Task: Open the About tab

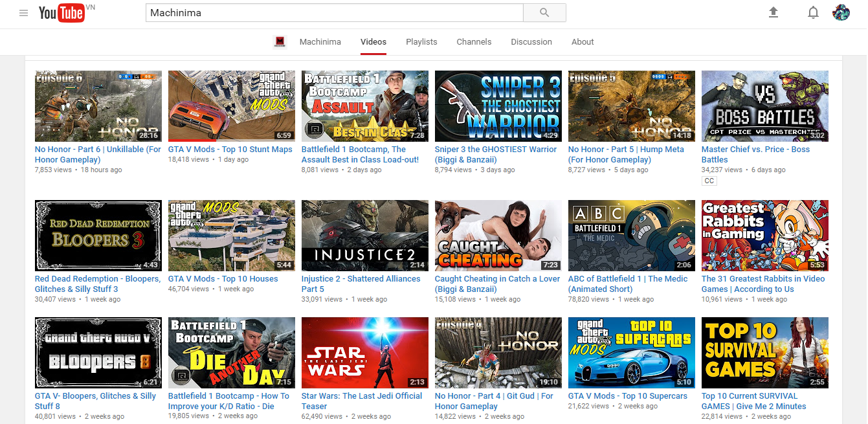Action: point(583,41)
